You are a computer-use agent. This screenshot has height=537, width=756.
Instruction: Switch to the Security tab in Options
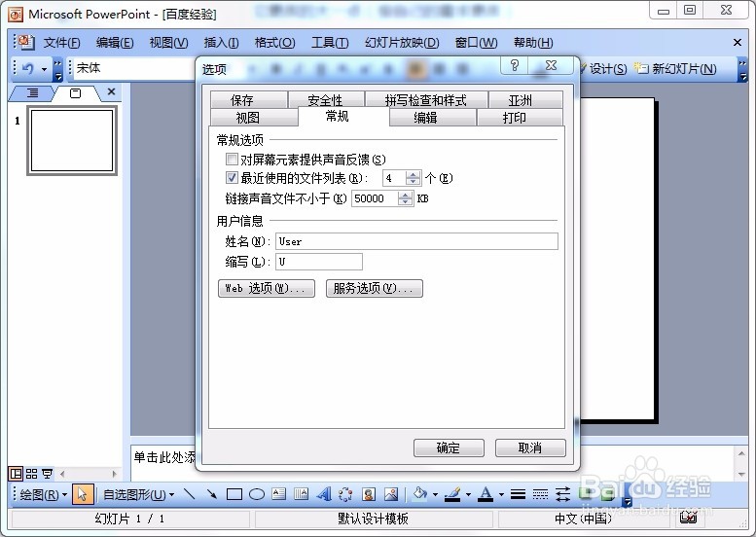(326, 99)
